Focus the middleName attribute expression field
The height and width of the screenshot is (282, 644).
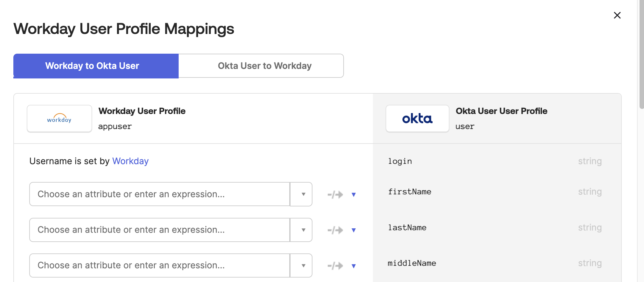point(160,265)
